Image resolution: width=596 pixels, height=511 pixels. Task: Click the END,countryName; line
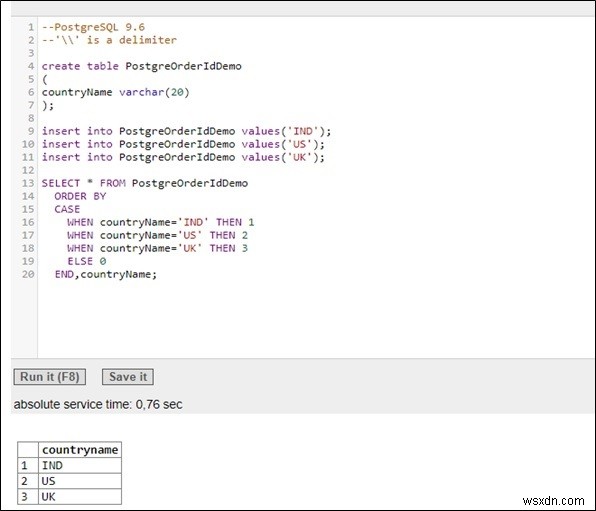click(x=106, y=274)
